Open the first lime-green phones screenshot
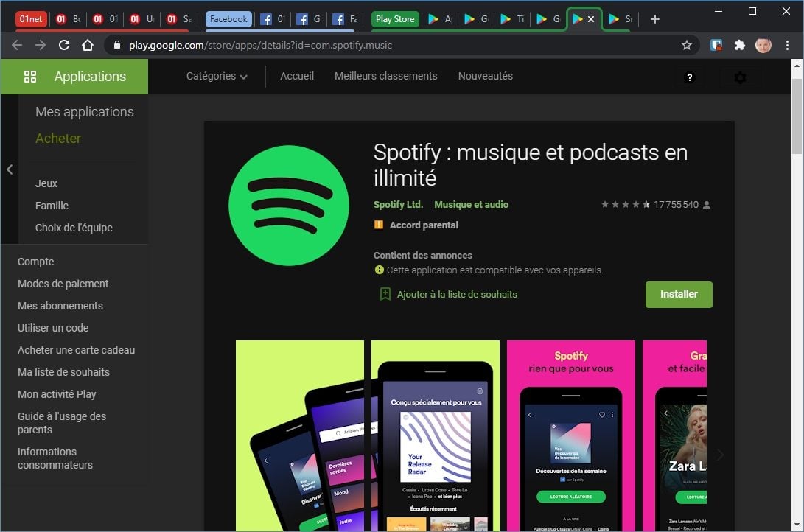The width and height of the screenshot is (804, 532). click(x=300, y=435)
